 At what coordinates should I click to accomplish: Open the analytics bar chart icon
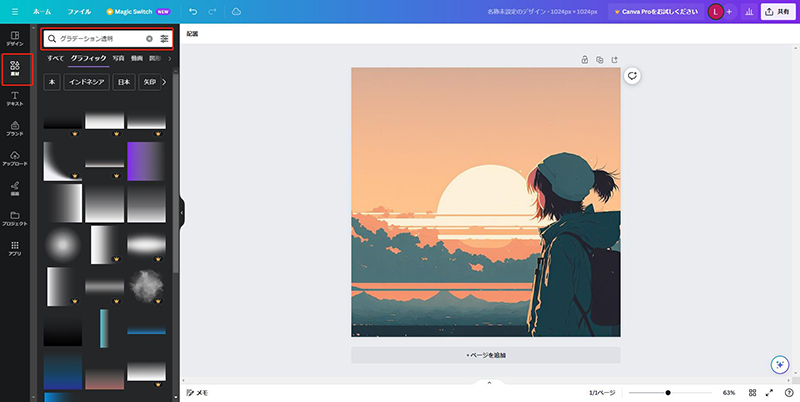click(x=749, y=12)
